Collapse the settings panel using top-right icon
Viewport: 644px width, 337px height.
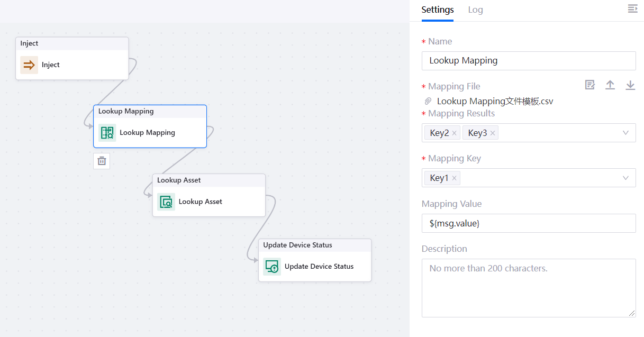[632, 8]
